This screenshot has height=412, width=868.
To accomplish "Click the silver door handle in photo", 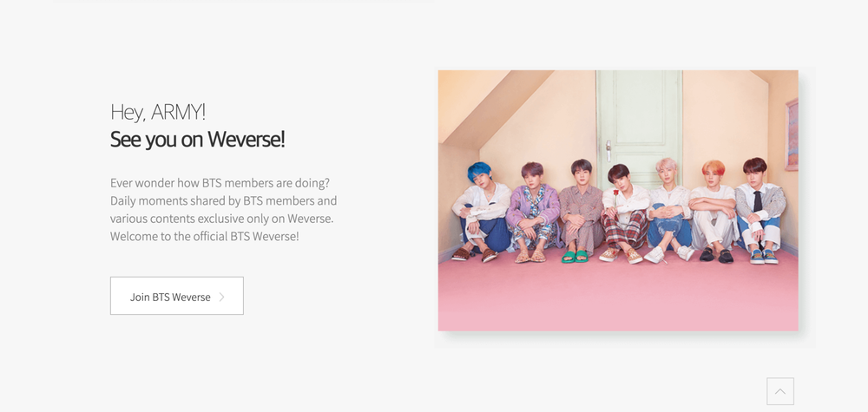I will 608,151.
